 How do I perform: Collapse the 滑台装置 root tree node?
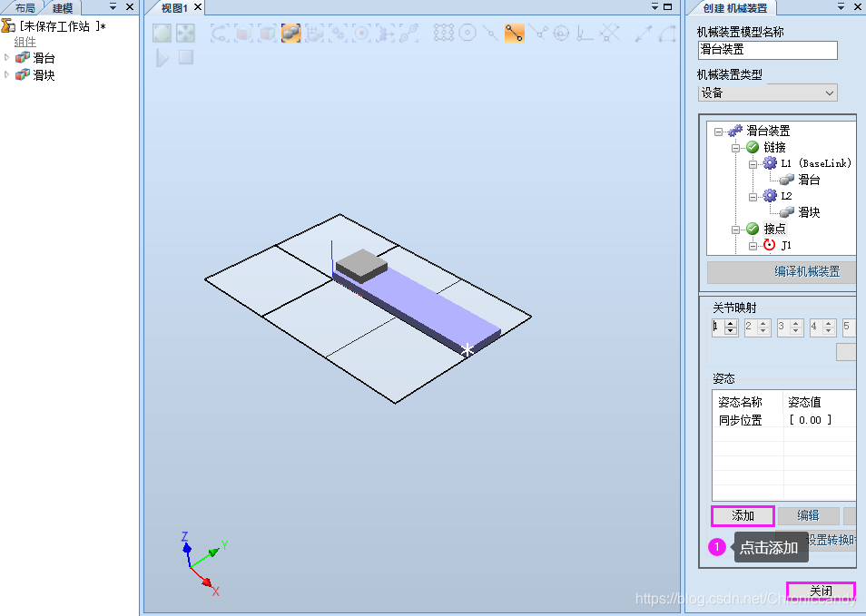[719, 132]
